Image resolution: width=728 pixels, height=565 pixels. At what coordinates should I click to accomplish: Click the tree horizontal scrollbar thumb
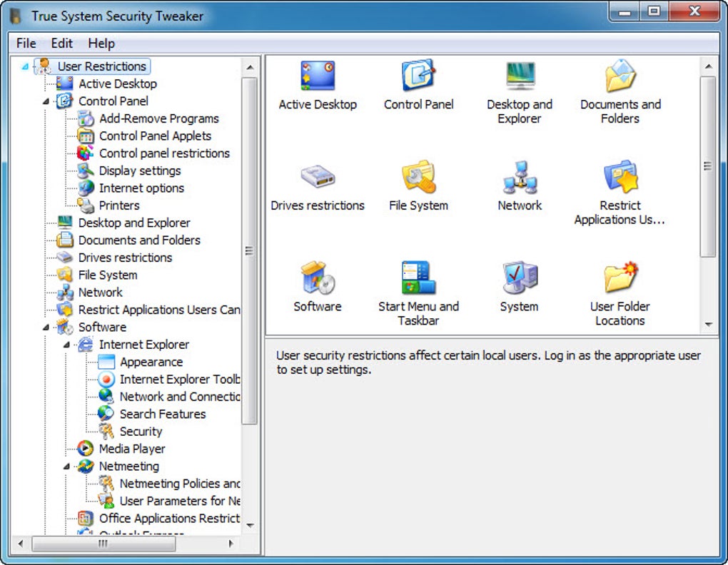[103, 543]
